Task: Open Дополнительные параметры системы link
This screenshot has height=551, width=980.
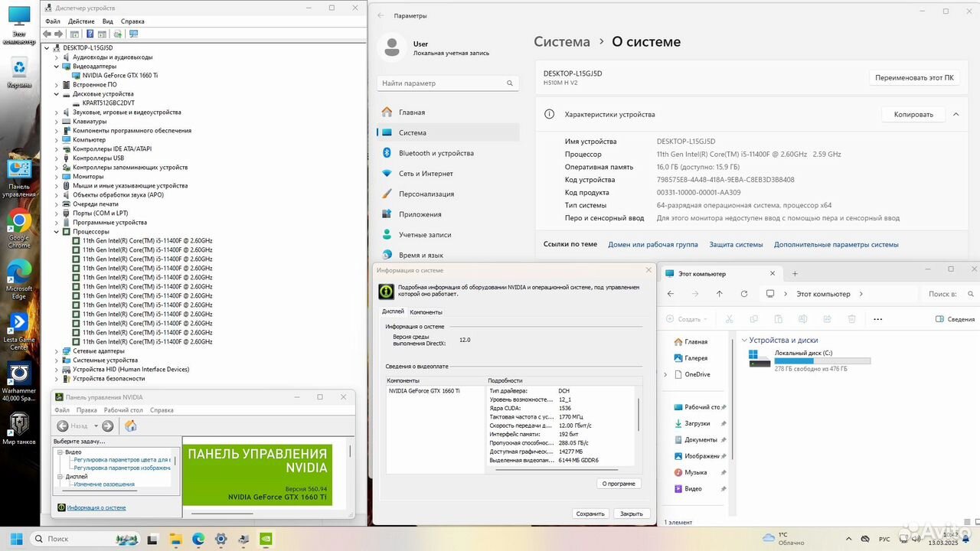Action: pos(836,245)
